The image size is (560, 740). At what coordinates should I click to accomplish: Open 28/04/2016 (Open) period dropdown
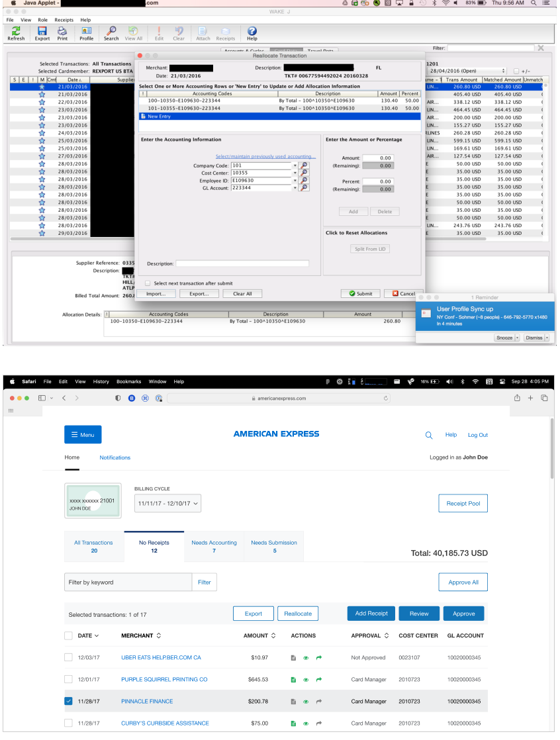click(467, 71)
